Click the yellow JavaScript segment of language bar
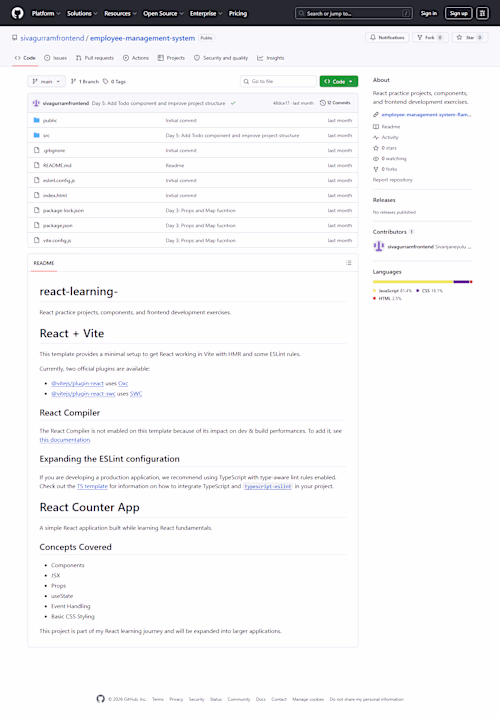The image size is (500, 718). [413, 282]
